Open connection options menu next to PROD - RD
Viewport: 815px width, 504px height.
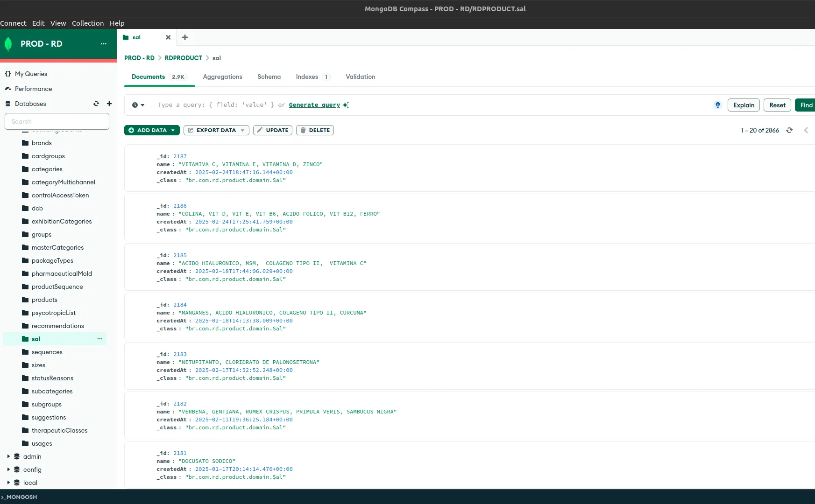[x=104, y=44]
